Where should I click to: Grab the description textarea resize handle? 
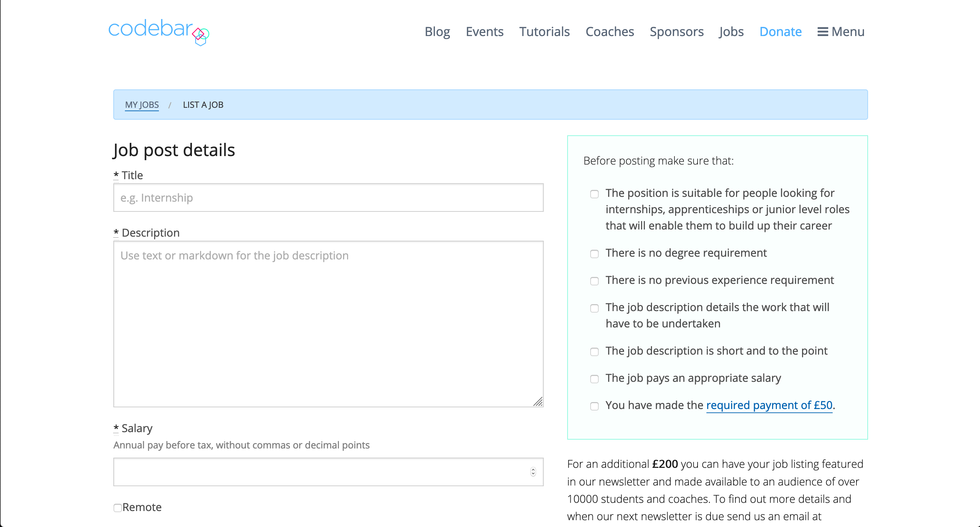pos(538,402)
